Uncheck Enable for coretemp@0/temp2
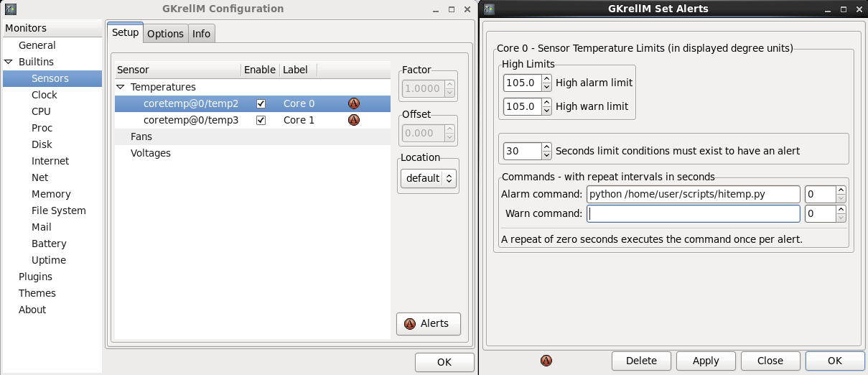Screen dimensions: 868x375 [x=261, y=103]
